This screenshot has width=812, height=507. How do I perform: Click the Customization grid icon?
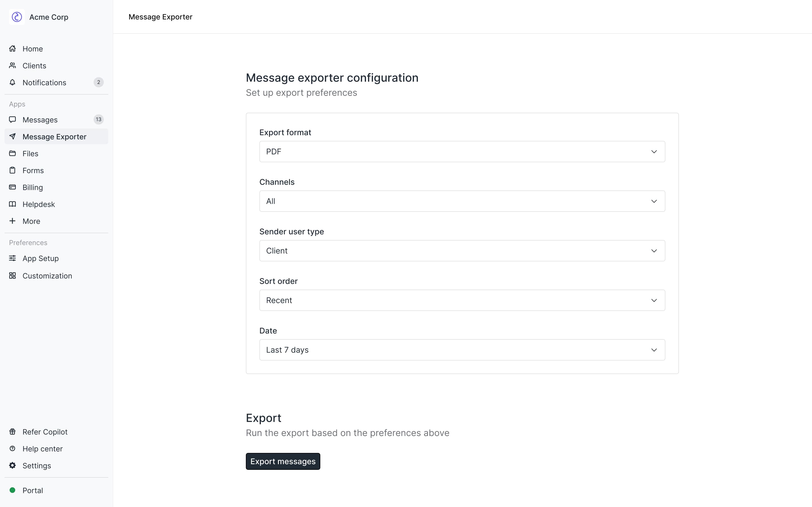click(12, 276)
